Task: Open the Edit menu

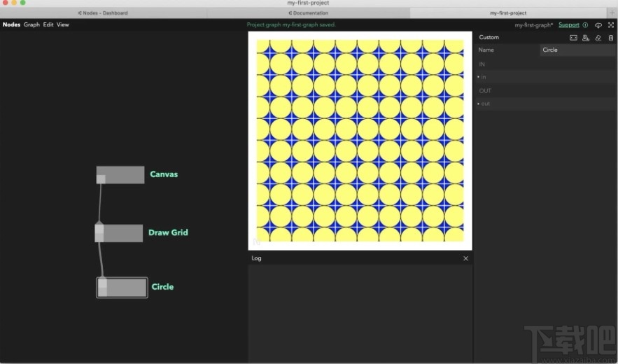Action: 48,24
